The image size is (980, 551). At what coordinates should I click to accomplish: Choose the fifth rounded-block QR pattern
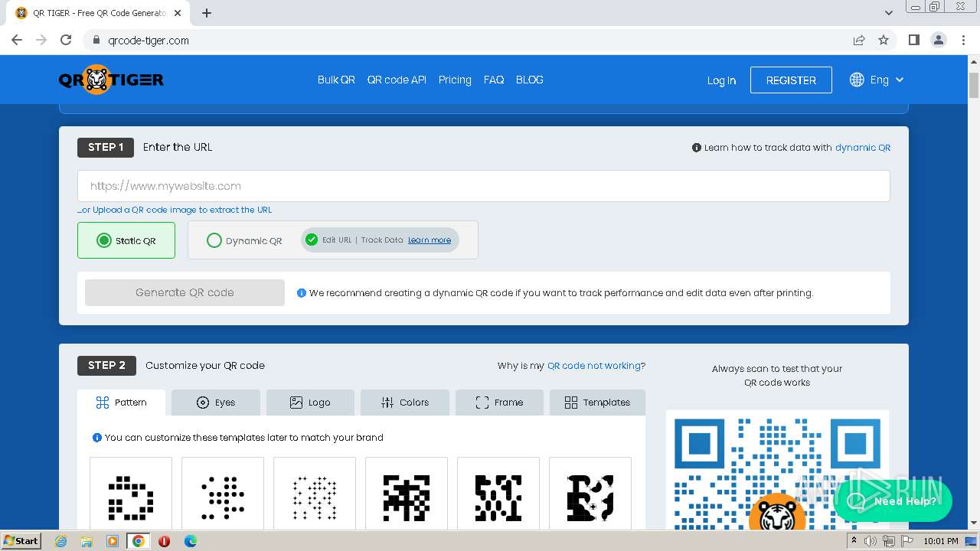click(x=498, y=494)
